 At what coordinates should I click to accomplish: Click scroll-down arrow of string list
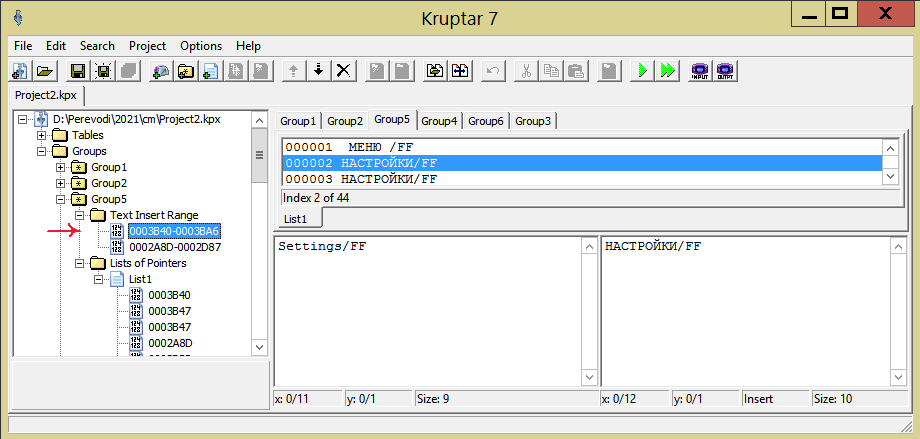[890, 177]
